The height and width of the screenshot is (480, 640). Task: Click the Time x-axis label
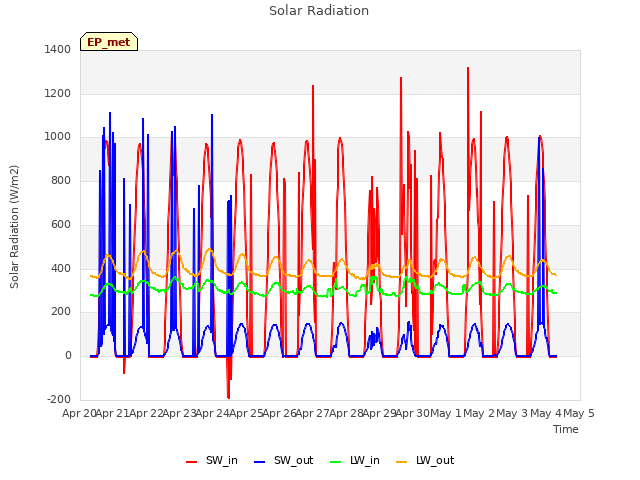(x=566, y=429)
